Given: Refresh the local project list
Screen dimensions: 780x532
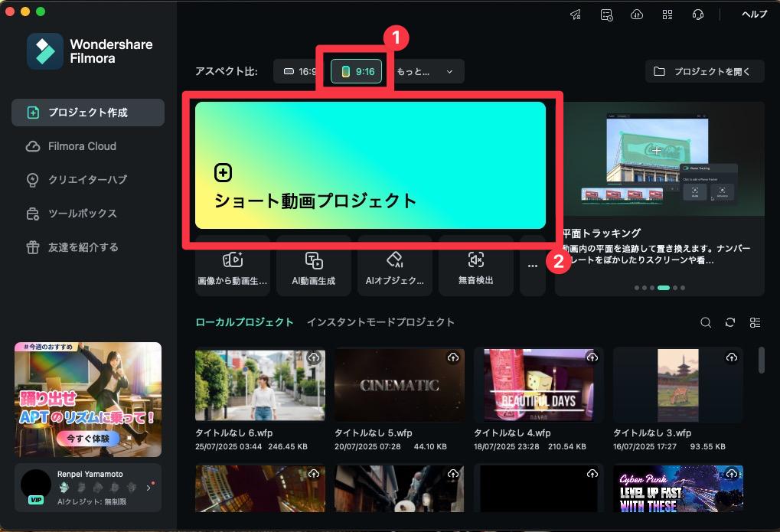Looking at the screenshot, I should pyautogui.click(x=730, y=322).
